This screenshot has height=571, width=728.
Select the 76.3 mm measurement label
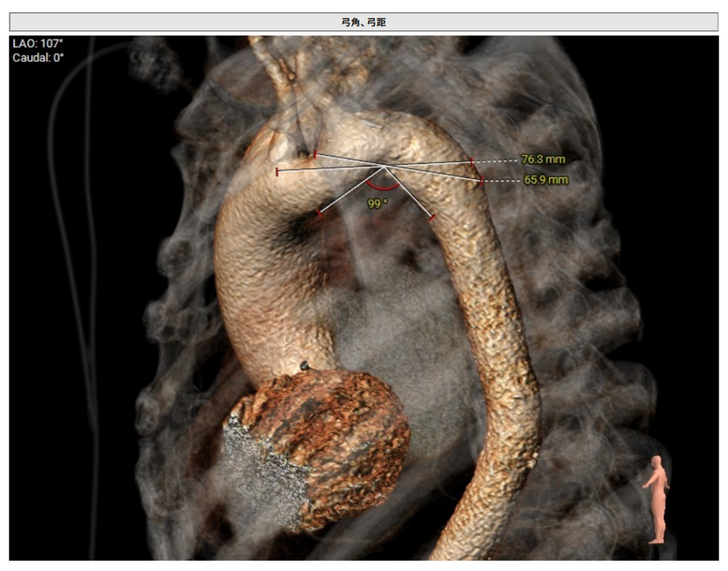click(543, 160)
